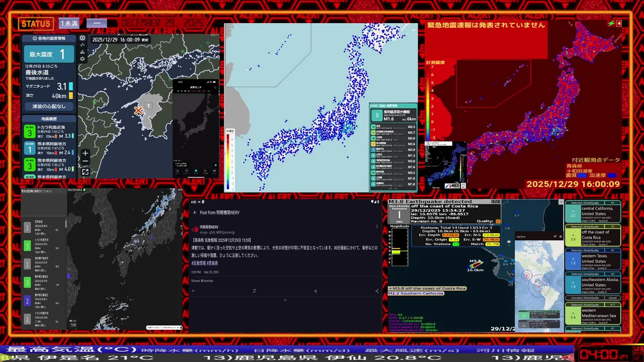Share the NERV post

[377, 291]
